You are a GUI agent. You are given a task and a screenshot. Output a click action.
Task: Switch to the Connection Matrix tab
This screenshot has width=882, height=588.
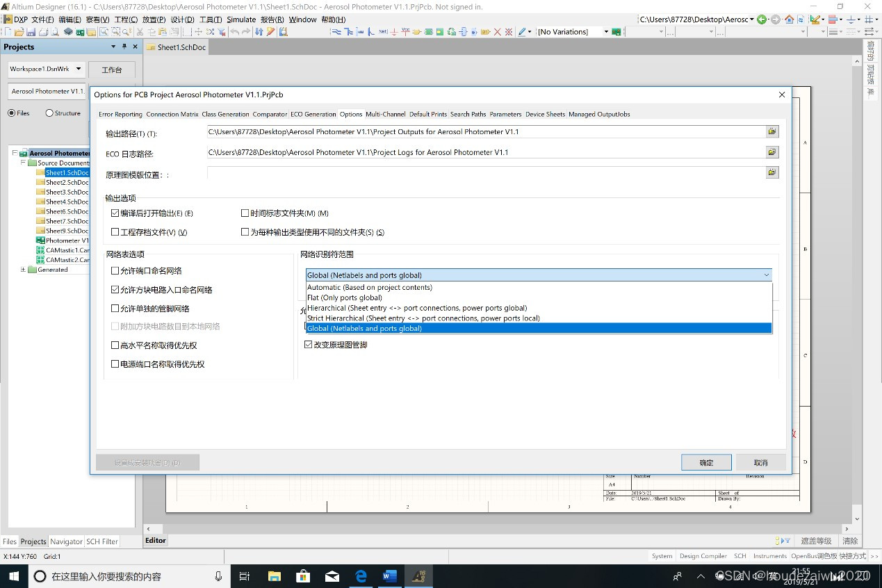tap(172, 114)
